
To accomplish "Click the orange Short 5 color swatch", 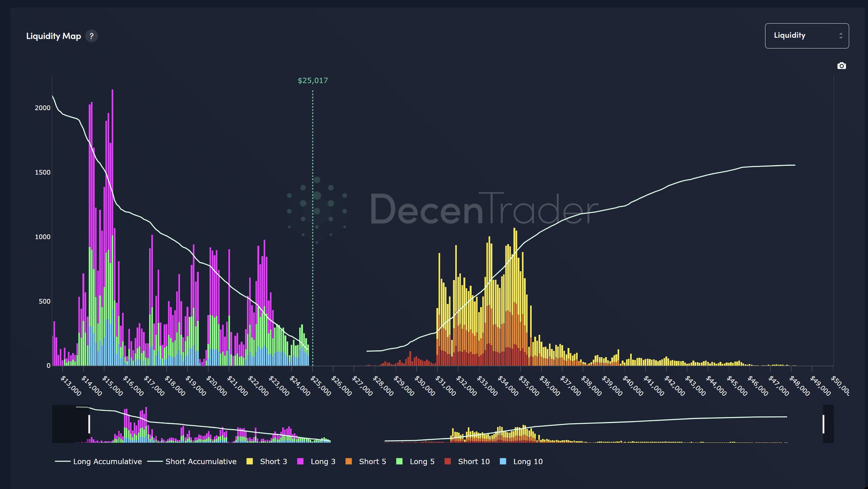I will [x=349, y=461].
